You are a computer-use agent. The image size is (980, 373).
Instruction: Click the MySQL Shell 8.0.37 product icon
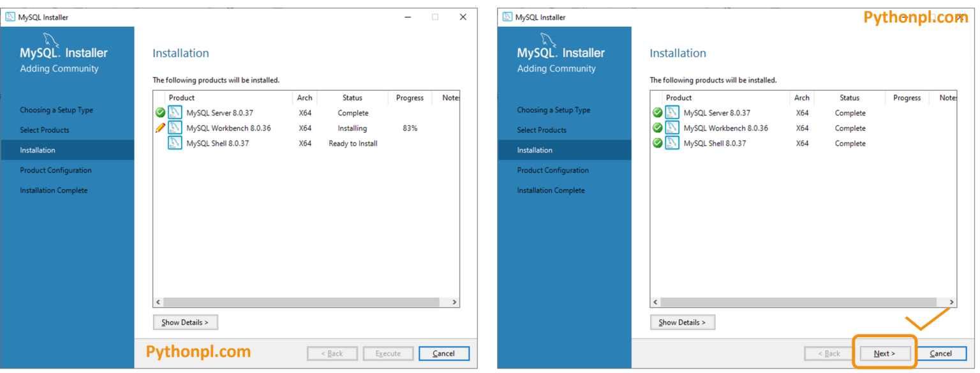coord(174,143)
